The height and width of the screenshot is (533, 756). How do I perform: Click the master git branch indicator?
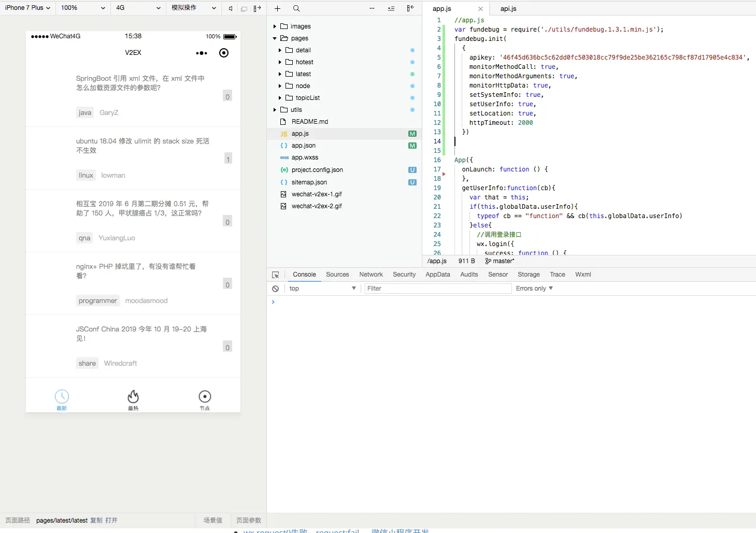[500, 261]
